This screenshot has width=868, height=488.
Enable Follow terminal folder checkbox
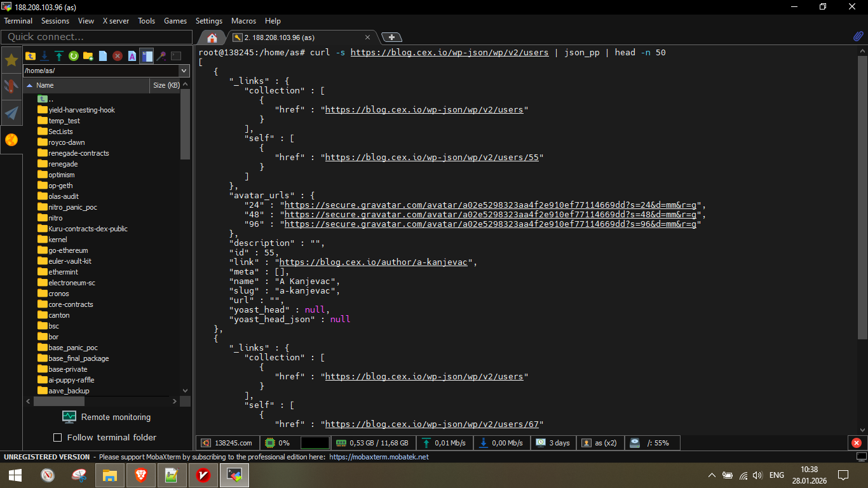(x=58, y=437)
